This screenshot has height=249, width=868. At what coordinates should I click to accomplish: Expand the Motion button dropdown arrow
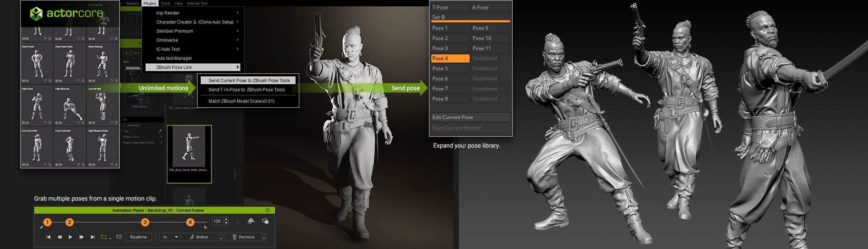[x=221, y=238]
